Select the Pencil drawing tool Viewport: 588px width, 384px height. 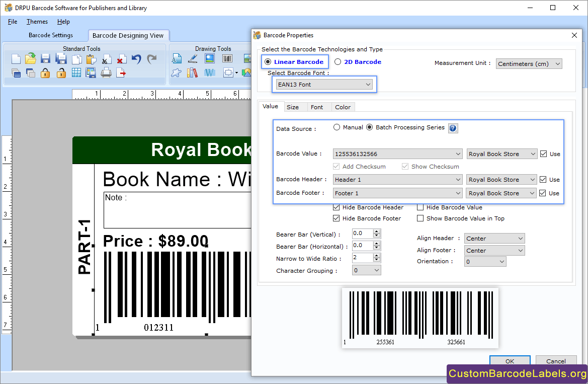click(x=193, y=58)
